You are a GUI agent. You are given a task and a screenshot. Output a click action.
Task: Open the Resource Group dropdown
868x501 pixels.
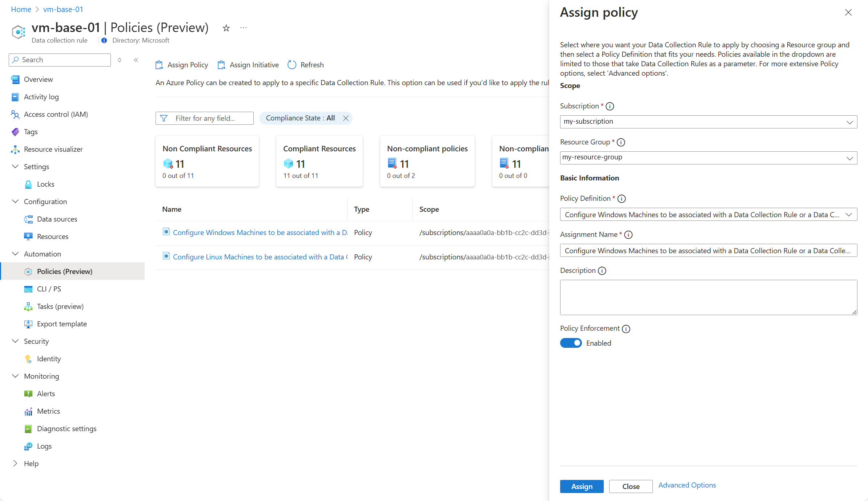708,158
